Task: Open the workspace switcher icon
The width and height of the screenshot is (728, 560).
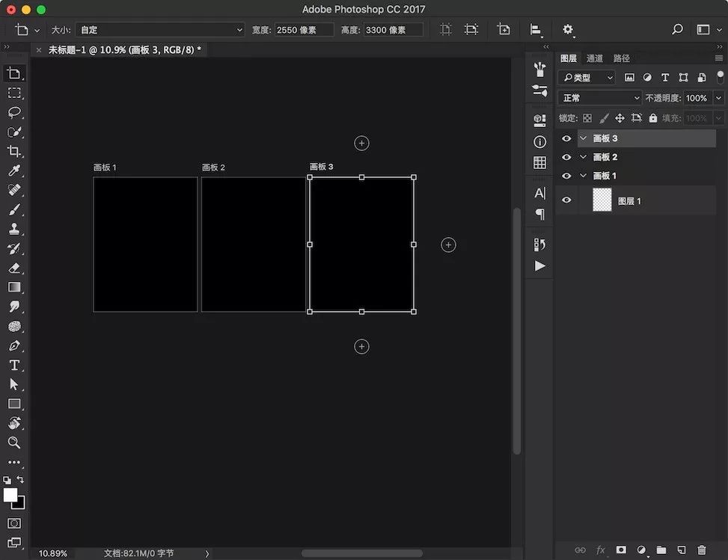Action: (x=703, y=30)
